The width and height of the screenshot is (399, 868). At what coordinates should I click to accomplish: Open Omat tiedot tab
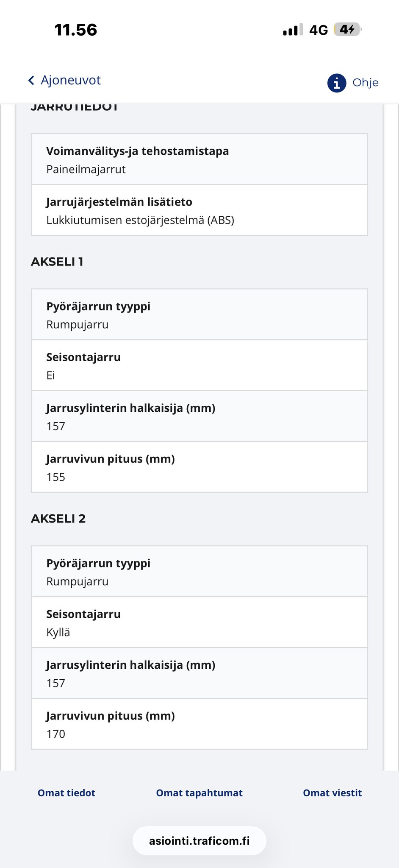point(66,793)
